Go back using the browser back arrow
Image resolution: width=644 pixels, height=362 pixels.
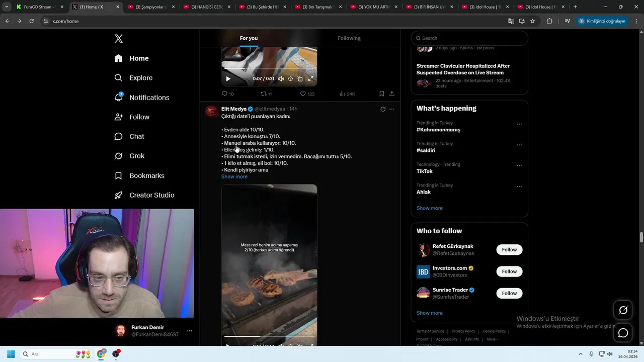click(x=7, y=21)
